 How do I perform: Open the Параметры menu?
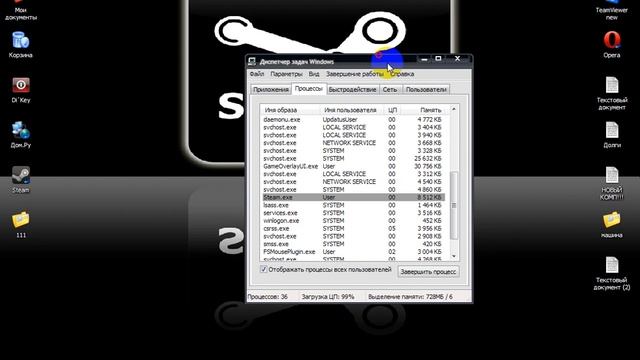coord(286,74)
